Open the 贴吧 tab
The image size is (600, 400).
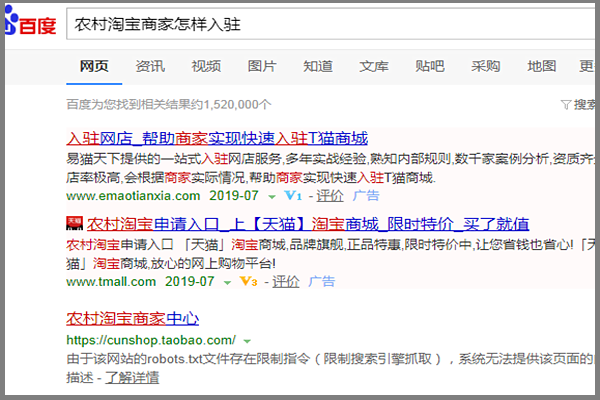tap(430, 66)
